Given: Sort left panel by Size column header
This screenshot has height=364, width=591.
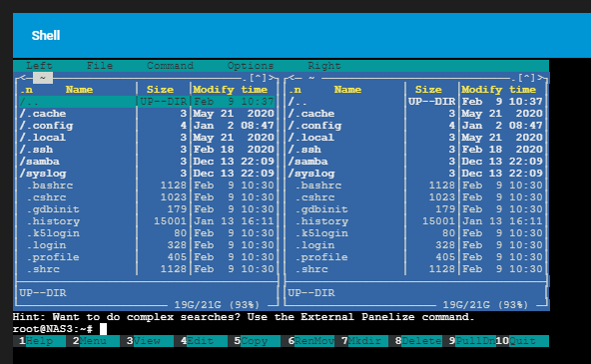Looking at the screenshot, I should [x=160, y=90].
